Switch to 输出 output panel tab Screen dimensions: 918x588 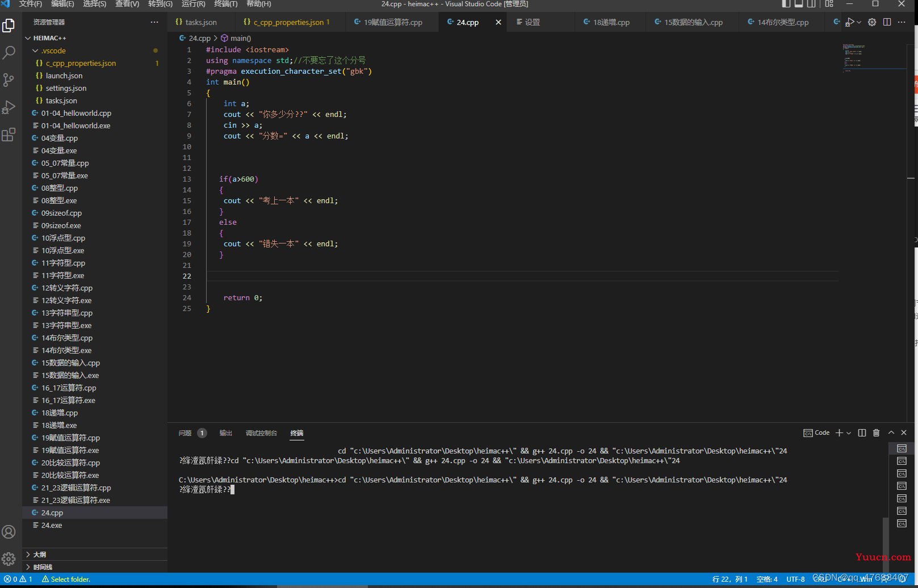pyautogui.click(x=226, y=433)
